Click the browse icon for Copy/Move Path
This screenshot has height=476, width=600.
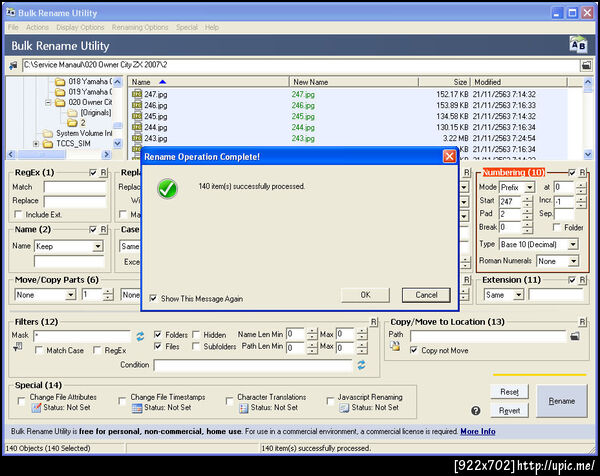575,336
